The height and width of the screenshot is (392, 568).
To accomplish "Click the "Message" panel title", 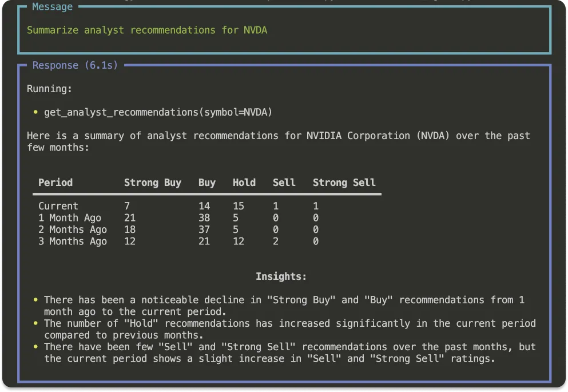I will 52,7.
